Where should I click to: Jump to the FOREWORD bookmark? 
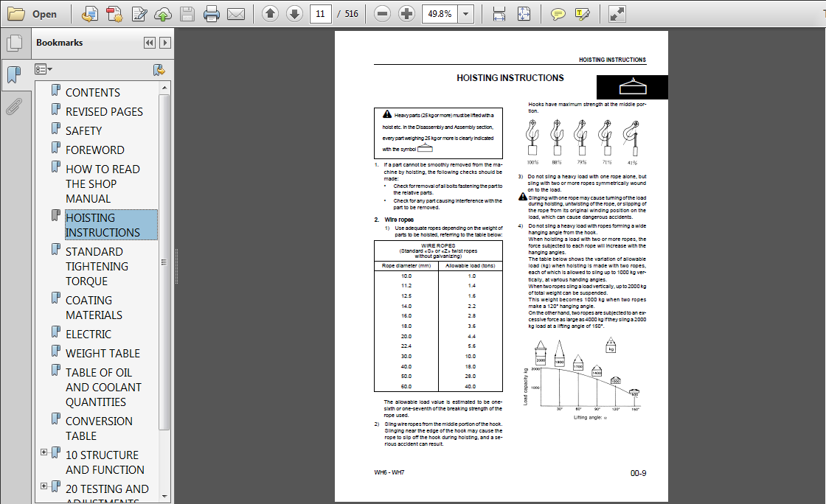(95, 150)
